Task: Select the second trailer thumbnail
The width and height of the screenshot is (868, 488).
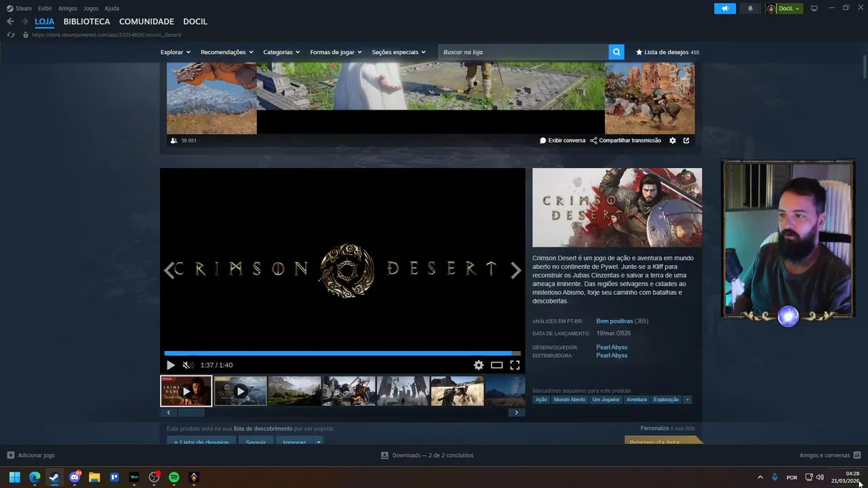Action: coord(240,391)
